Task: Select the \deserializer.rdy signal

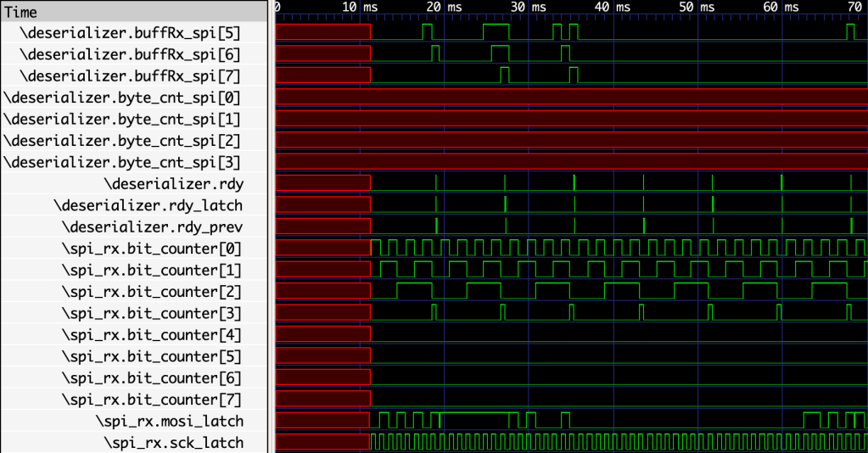Action: (173, 184)
